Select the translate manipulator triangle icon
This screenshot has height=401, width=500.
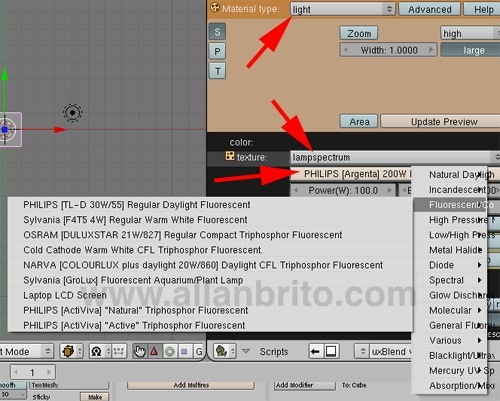[x=154, y=351]
